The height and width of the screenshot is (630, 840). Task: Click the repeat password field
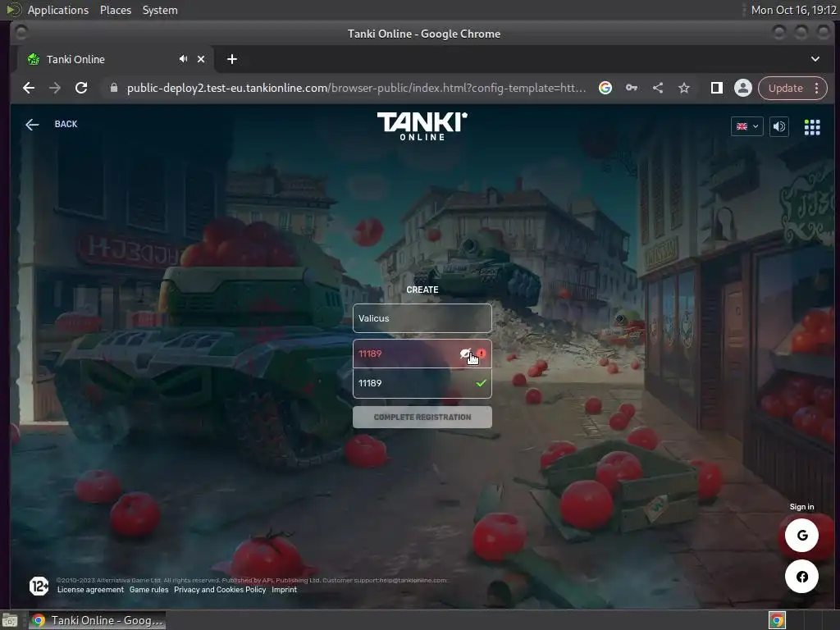click(x=422, y=383)
